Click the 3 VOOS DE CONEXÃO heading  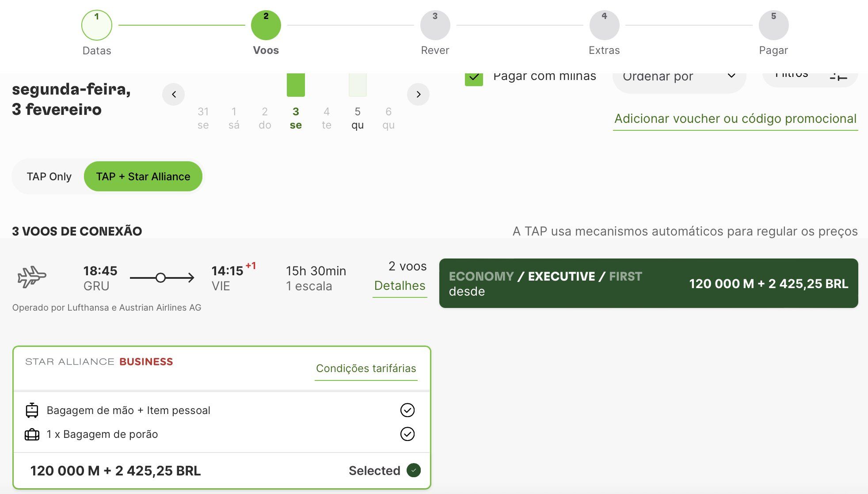point(77,231)
